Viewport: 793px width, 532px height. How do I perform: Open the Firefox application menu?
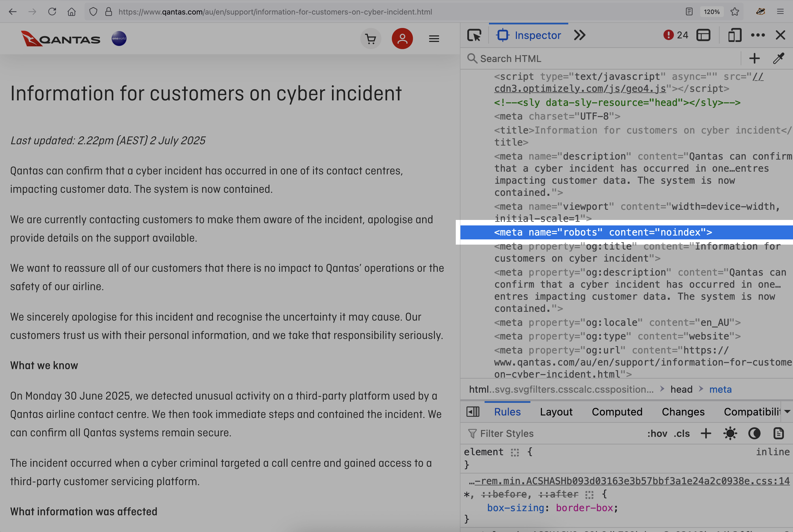coord(780,12)
